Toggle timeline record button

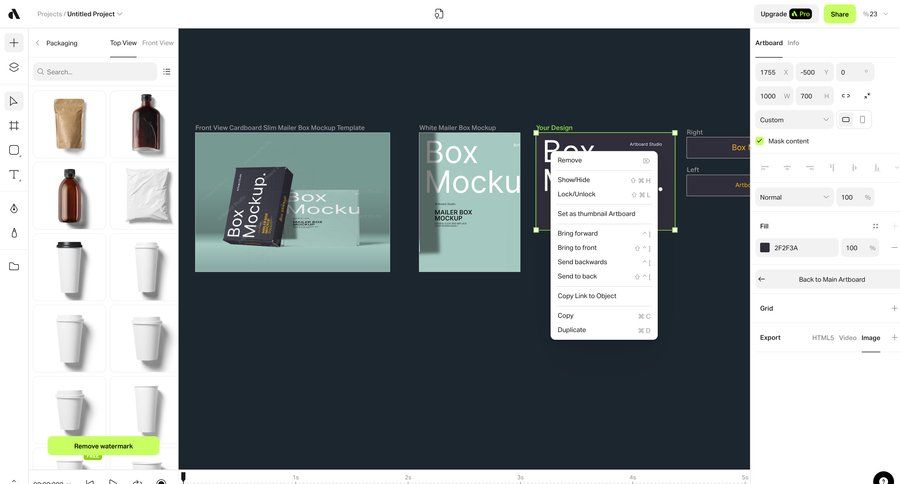coord(161,482)
